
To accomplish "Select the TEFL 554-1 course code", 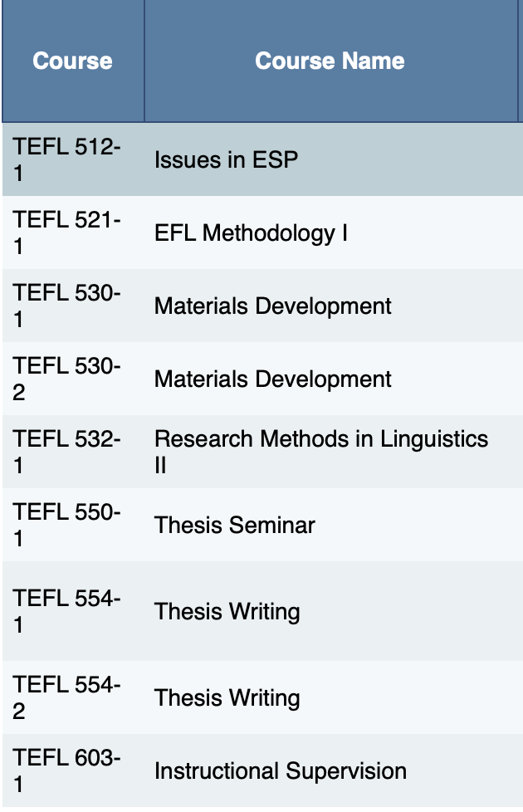I will click(x=67, y=611).
